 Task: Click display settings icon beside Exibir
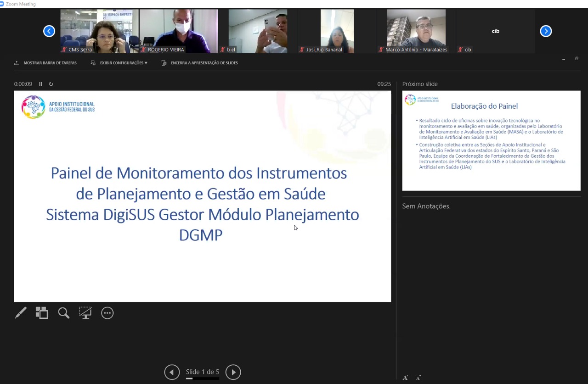(93, 63)
